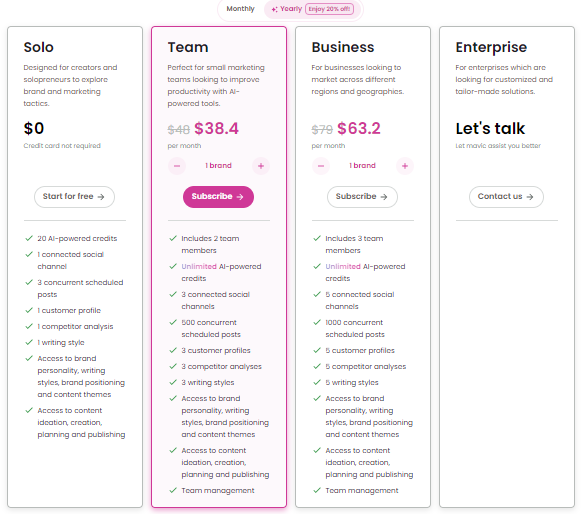Click Unlimited text in Team plan

(199, 266)
